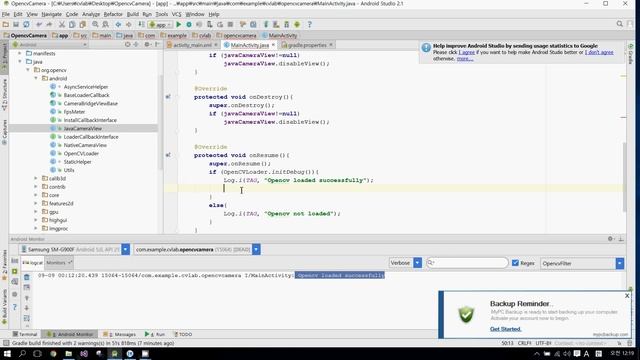Click the I agree link
The width and height of the screenshot is (640, 360).
(x=467, y=52)
